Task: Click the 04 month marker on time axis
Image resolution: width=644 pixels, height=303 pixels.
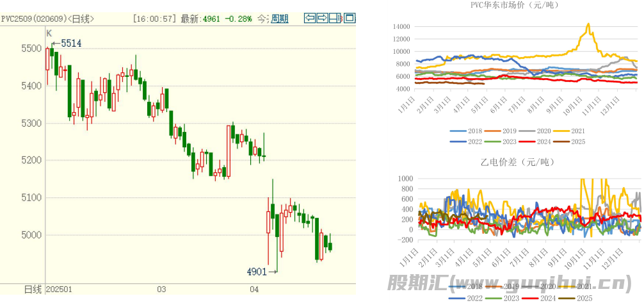Action: pos(254,289)
